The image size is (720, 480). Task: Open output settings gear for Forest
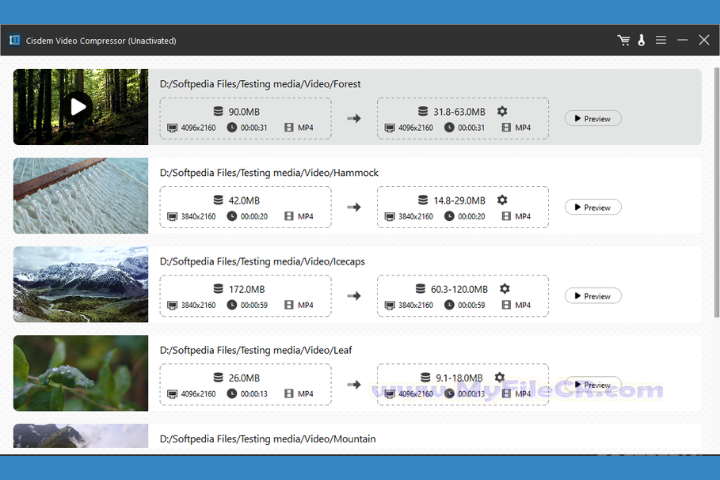tap(502, 111)
